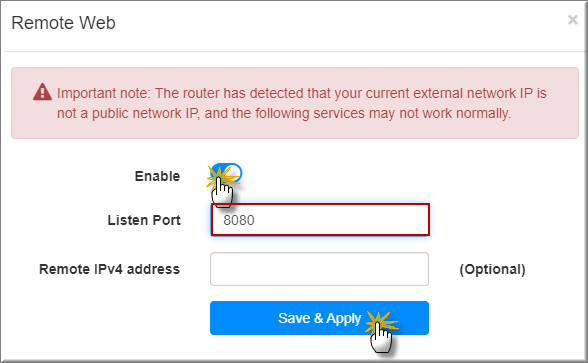Click the yellow starburst beside Save & Apply text

[381, 323]
